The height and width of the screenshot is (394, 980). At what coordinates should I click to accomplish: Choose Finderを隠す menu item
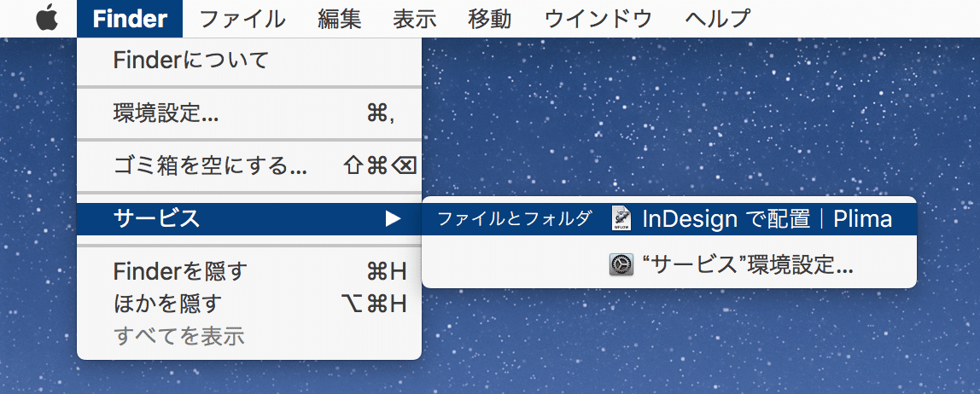click(x=249, y=271)
